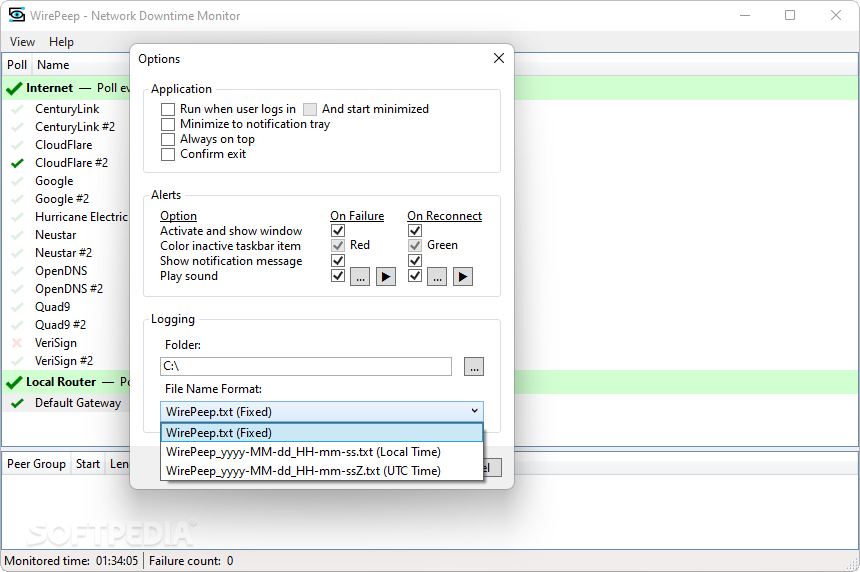Click the green check icon next to Local Router
This screenshot has width=860, height=572.
pos(14,382)
